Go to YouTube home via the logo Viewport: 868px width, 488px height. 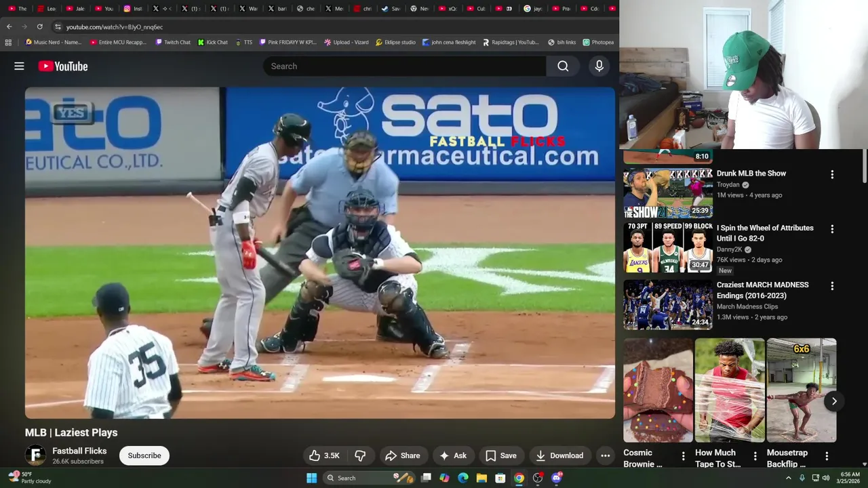point(63,66)
